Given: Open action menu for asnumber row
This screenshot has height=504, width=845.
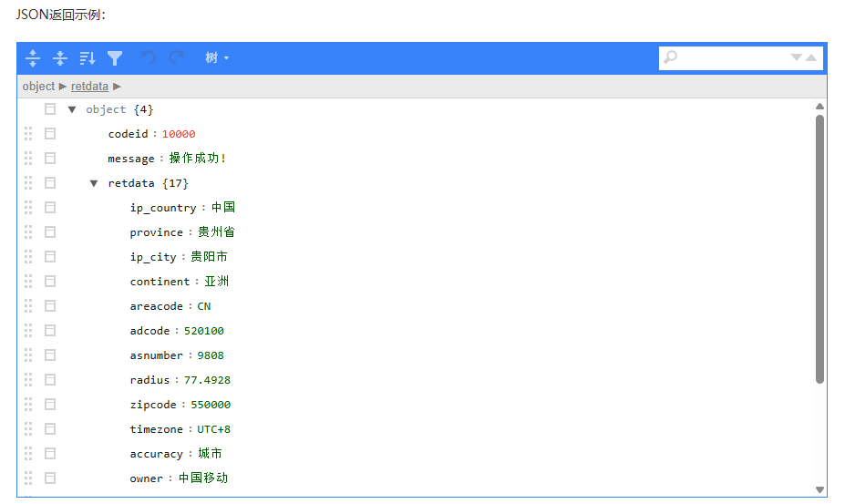Looking at the screenshot, I should [x=50, y=355].
